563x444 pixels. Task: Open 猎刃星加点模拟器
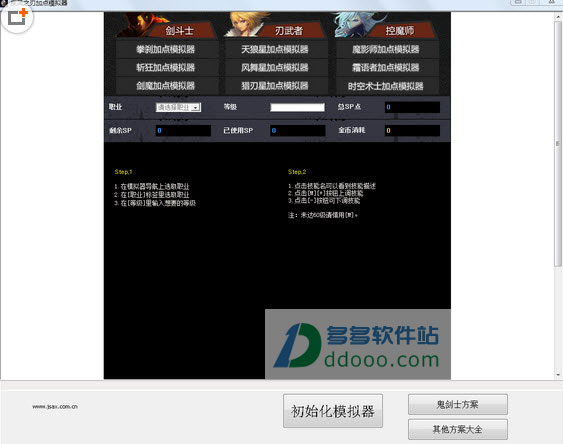coord(275,85)
